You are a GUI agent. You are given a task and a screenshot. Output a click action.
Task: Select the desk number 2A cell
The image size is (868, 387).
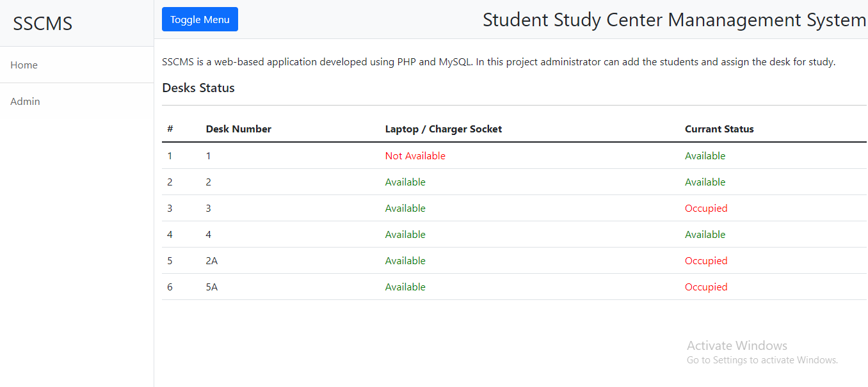click(212, 261)
